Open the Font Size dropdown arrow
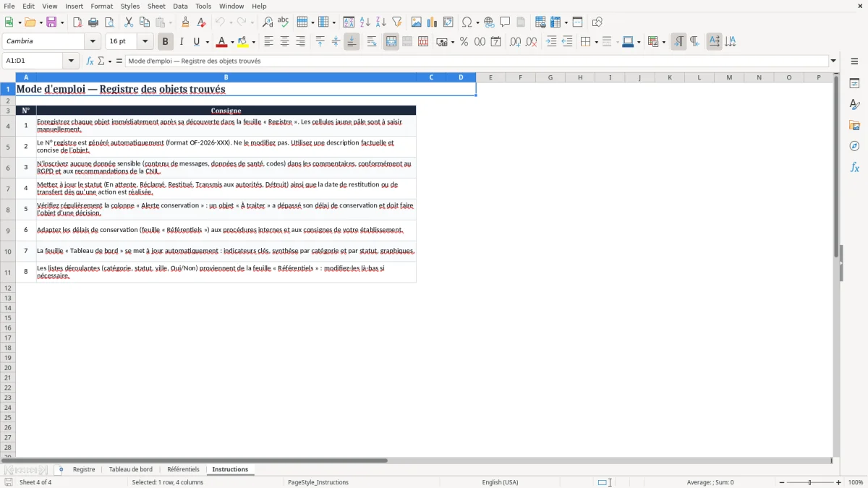Screen dimensions: 868x488 pos(145,41)
